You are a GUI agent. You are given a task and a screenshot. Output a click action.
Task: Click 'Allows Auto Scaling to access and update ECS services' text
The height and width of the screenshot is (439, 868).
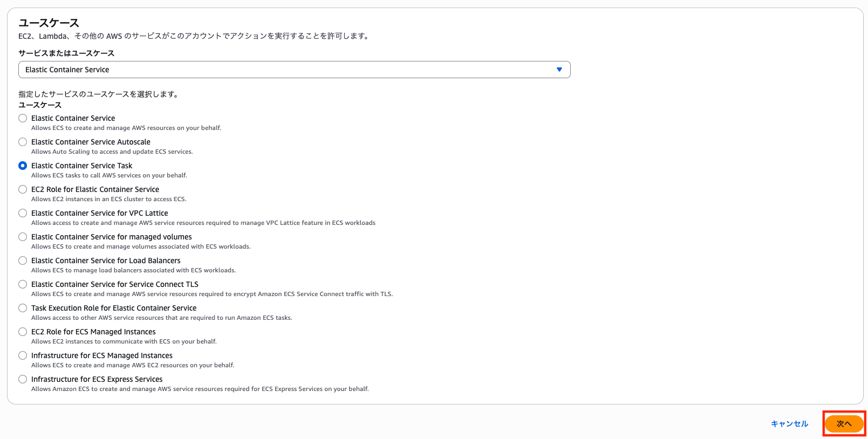(112, 152)
